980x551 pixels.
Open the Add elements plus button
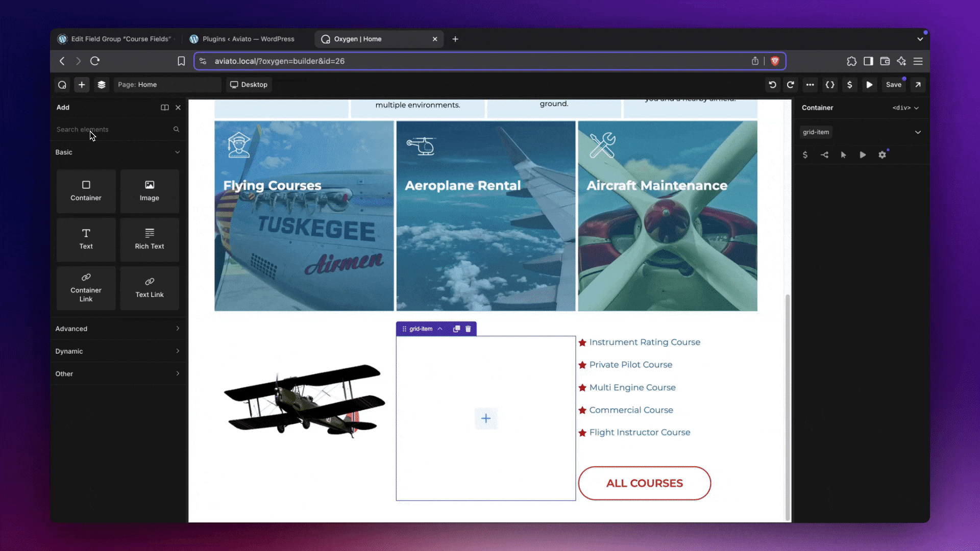click(x=82, y=85)
